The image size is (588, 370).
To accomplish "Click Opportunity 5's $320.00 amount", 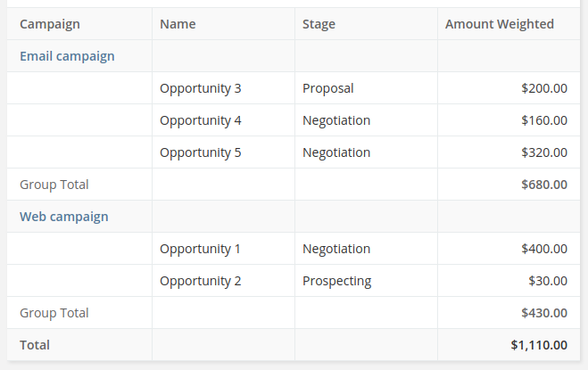I will click(544, 152).
